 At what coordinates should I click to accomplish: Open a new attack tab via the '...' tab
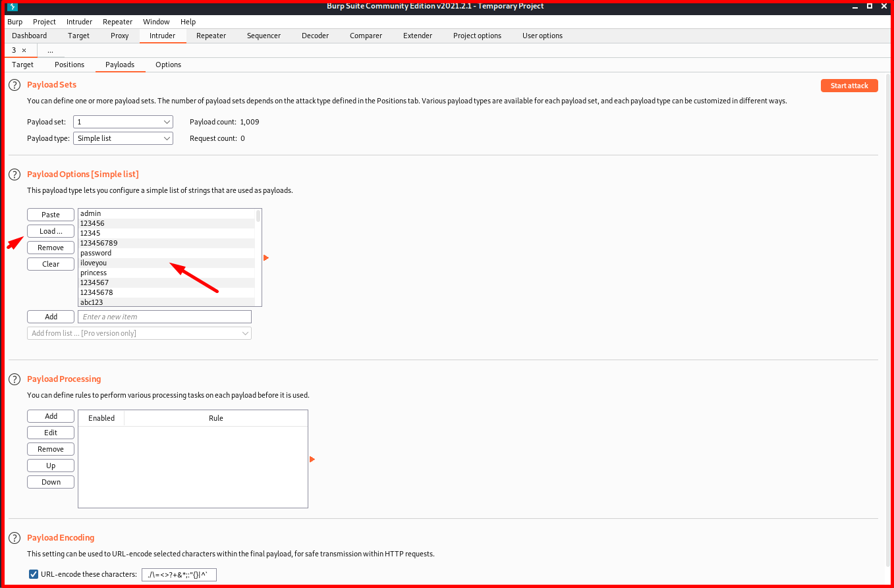point(50,50)
